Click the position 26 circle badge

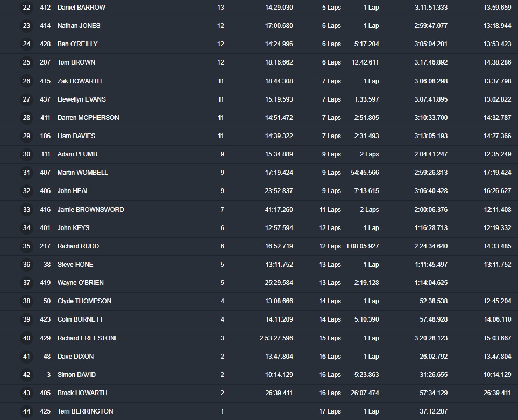pyautogui.click(x=26, y=81)
